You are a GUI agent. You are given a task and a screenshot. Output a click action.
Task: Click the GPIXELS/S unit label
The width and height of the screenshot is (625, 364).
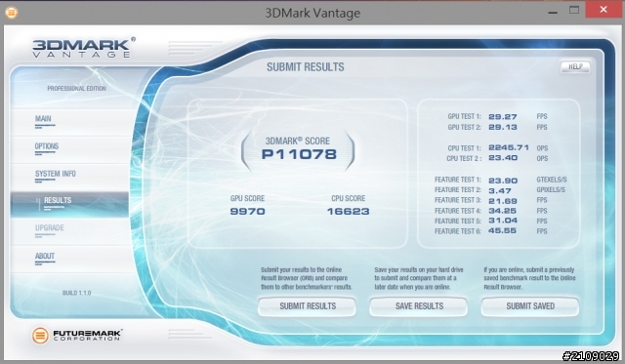click(x=551, y=190)
